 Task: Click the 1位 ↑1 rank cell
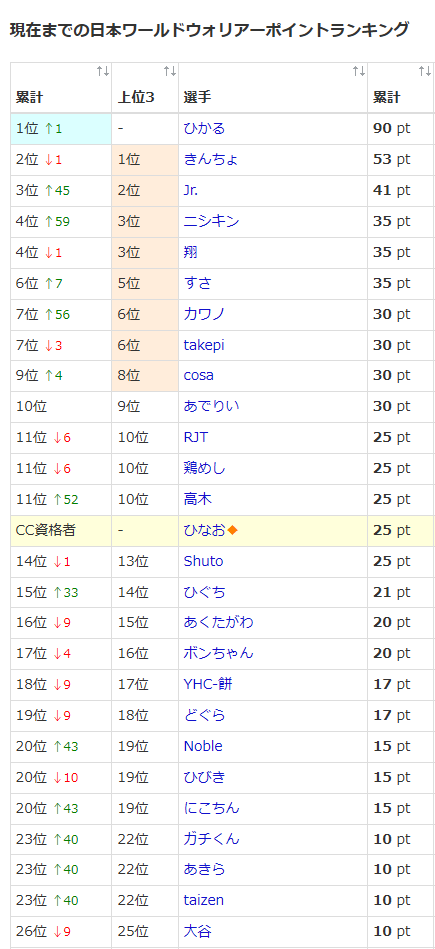tap(61, 128)
